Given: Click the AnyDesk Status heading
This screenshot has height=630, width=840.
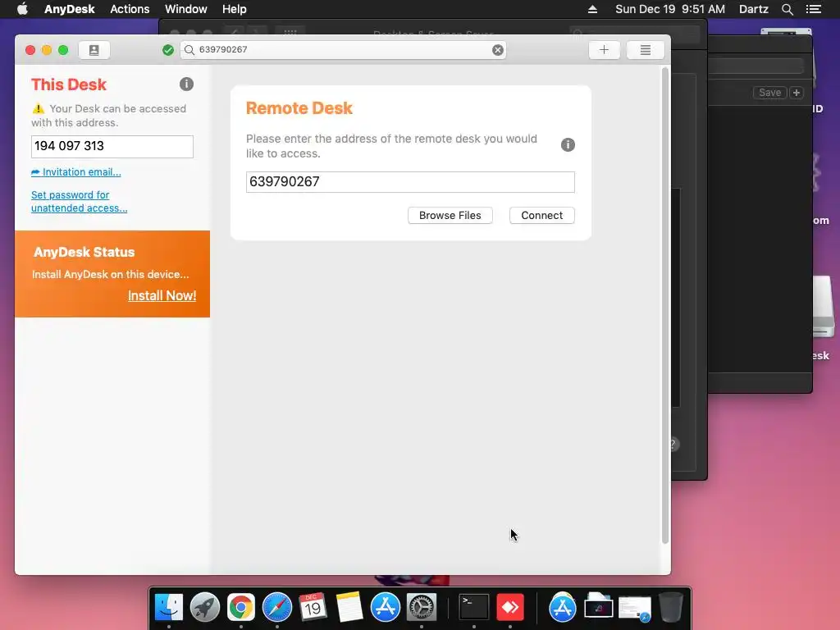Looking at the screenshot, I should (x=84, y=253).
